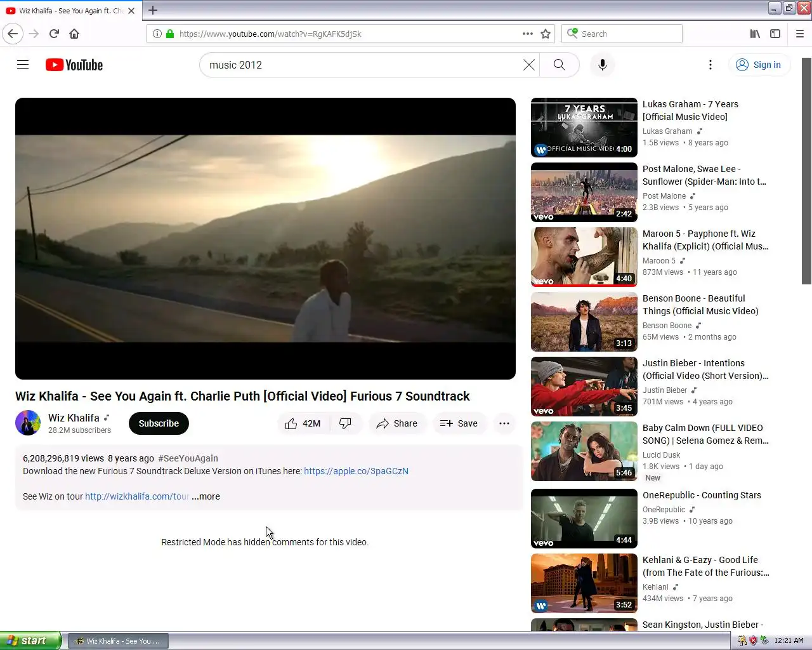Viewport: 812px width, 650px height.
Task: Select the Wiz Khalifa taskbar window button
Action: tap(118, 641)
